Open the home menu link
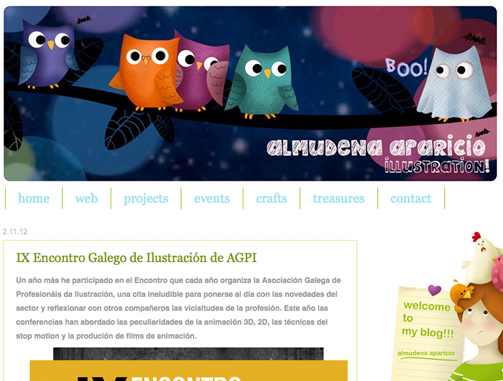503x381 pixels. tap(34, 198)
